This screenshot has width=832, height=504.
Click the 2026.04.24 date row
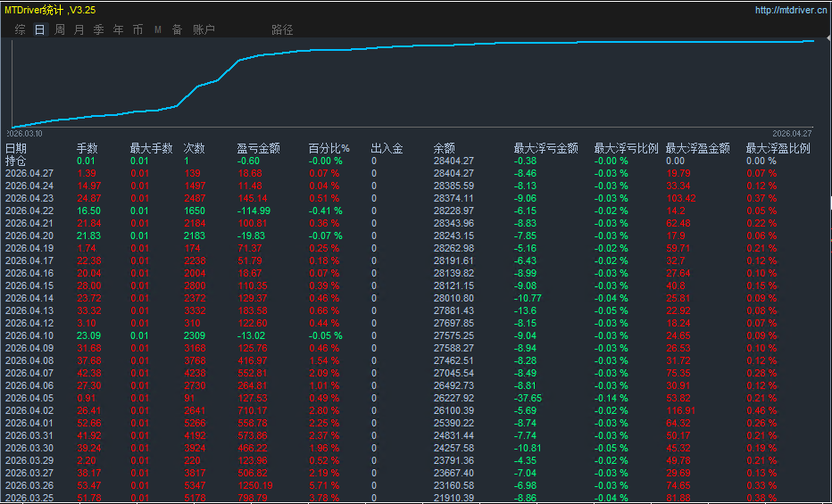point(29,186)
